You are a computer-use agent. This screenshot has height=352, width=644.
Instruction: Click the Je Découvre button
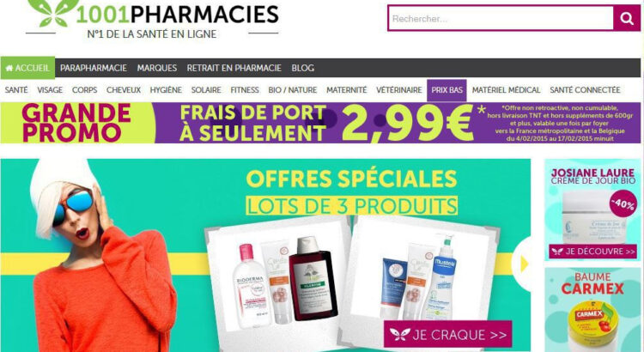592,252
